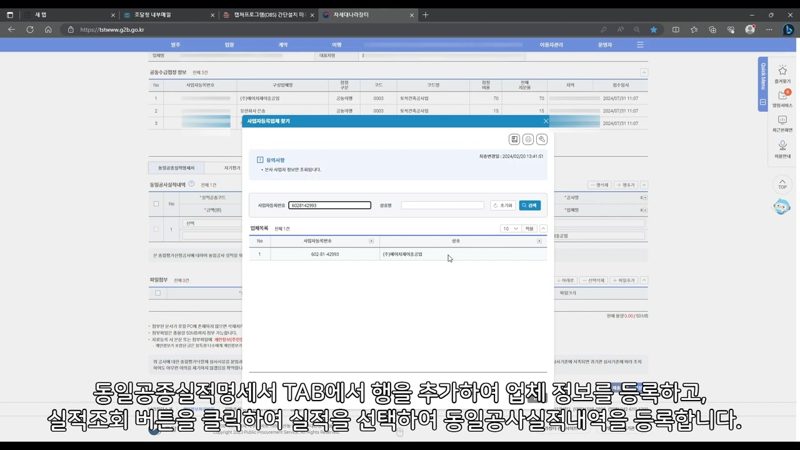Focus the empty company name input field
Image resolution: width=800 pixels, height=450 pixels.
pos(442,205)
